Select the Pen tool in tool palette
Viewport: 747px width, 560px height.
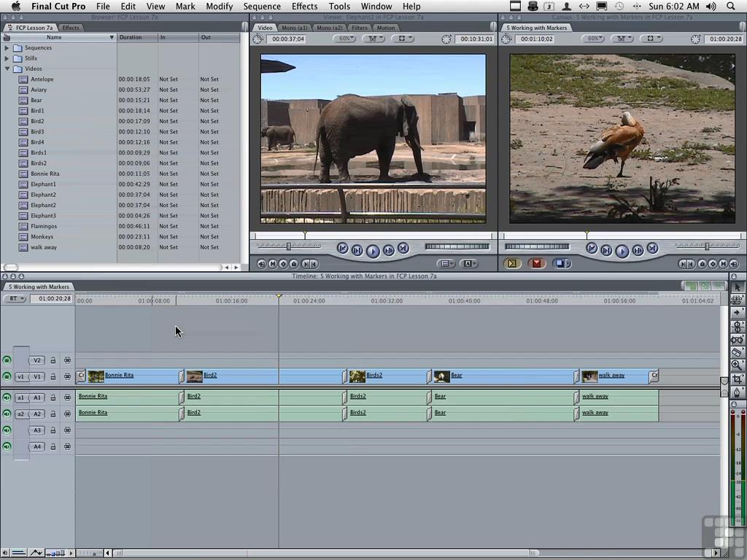point(737,392)
